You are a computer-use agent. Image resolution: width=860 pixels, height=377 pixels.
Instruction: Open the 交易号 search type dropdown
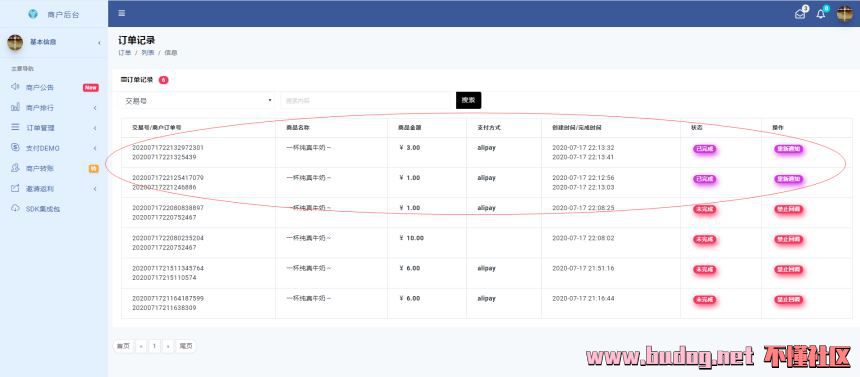[x=198, y=100]
